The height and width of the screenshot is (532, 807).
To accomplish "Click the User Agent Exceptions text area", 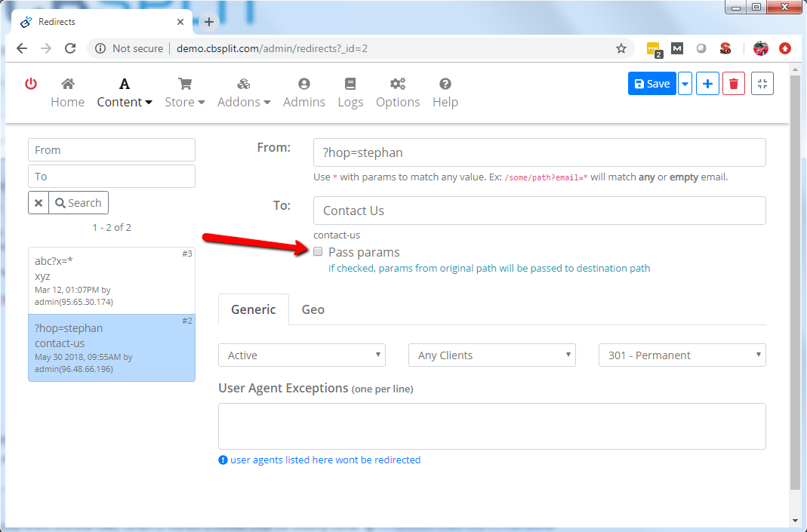I will coord(491,426).
